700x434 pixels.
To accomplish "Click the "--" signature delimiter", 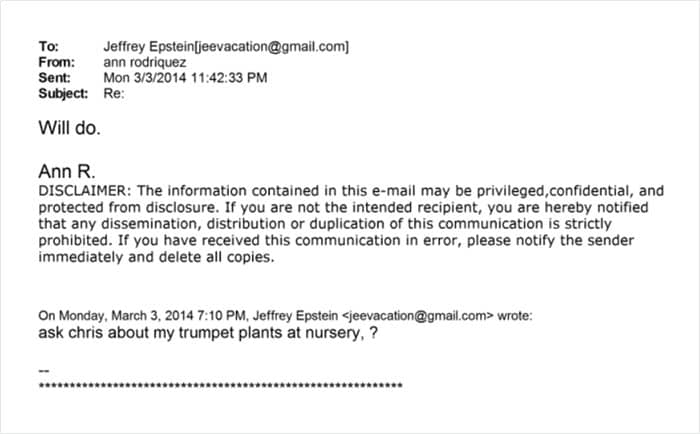I will [42, 369].
